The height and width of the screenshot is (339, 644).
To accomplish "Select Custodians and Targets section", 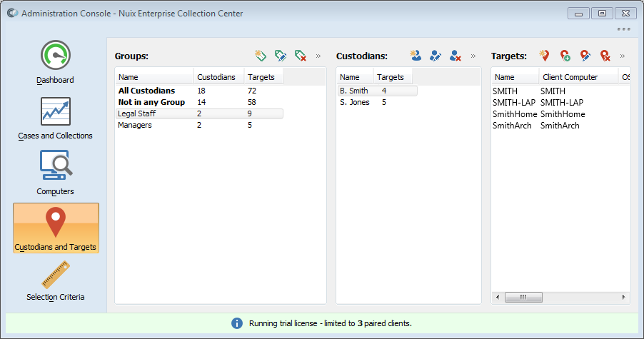I will [x=56, y=228].
